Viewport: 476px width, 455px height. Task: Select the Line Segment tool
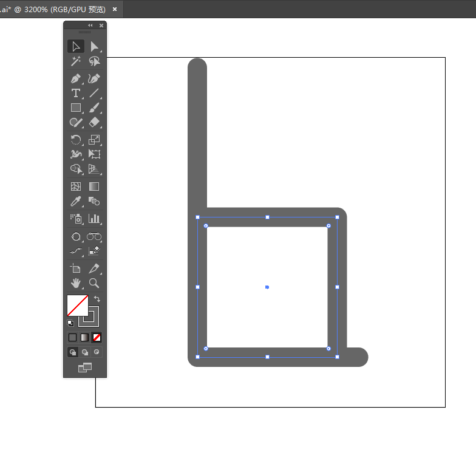coord(94,93)
